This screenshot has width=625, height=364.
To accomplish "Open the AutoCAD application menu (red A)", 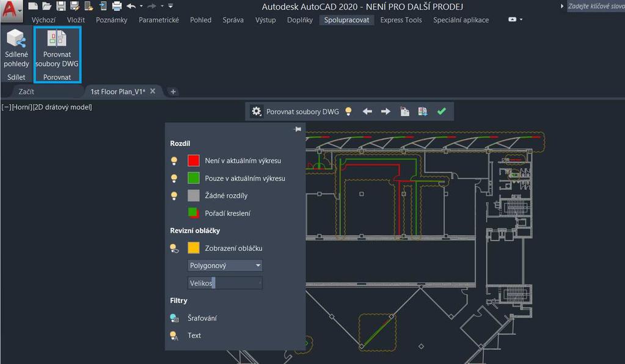I will pos(11,10).
